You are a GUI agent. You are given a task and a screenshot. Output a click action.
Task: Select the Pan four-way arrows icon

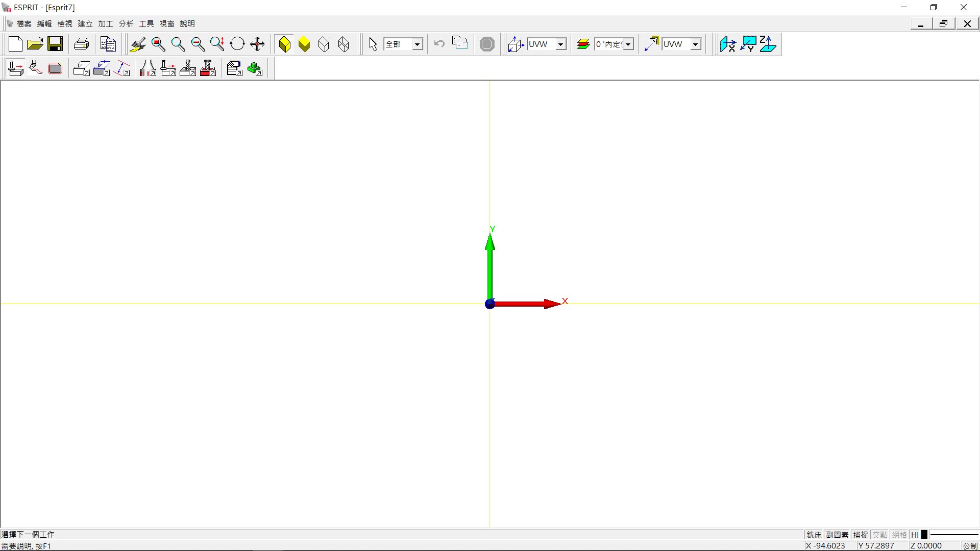pos(257,44)
